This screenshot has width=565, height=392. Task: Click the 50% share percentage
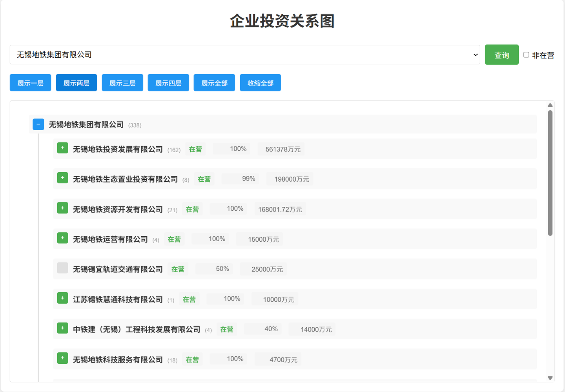[222, 269]
